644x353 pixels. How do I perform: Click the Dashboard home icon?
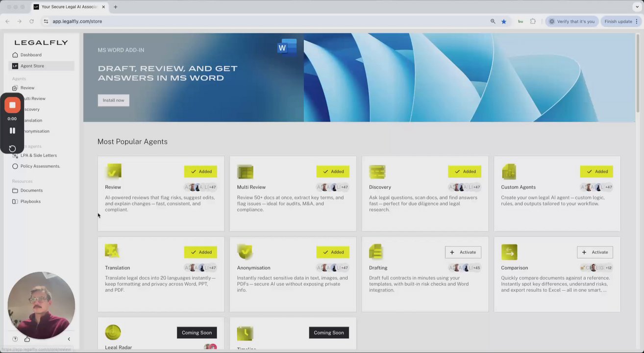pos(15,55)
